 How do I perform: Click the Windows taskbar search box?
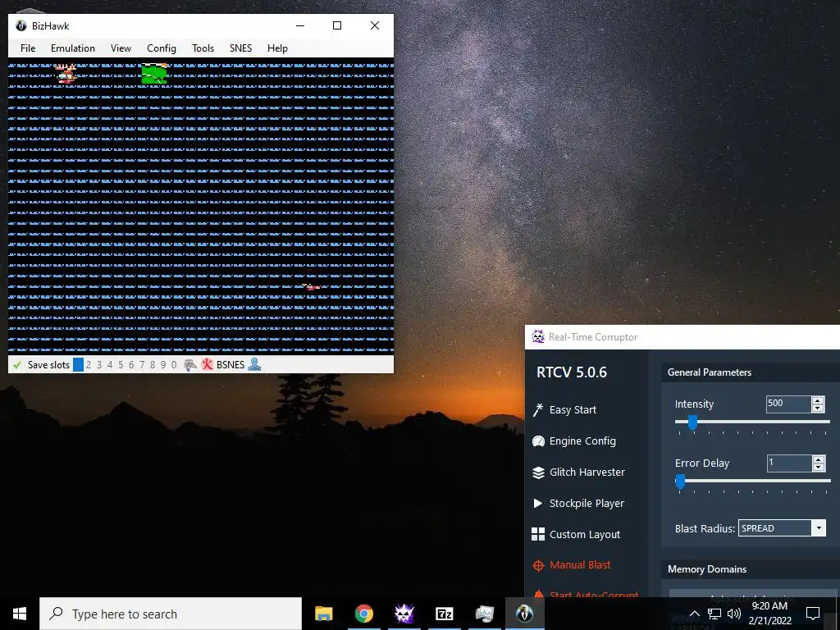pyautogui.click(x=171, y=614)
